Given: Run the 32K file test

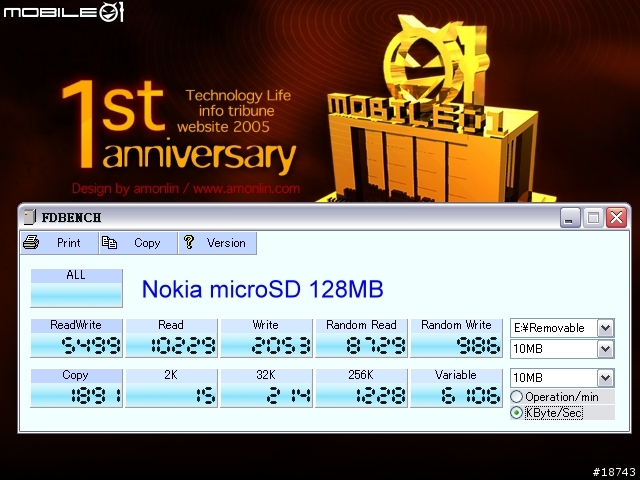Looking at the screenshot, I should click(266, 388).
